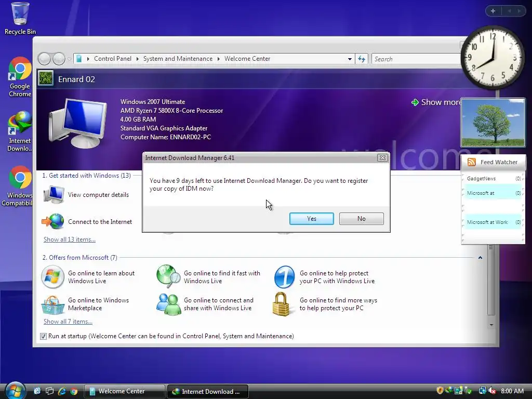Click the sidebar add gadget plus button

click(493, 11)
